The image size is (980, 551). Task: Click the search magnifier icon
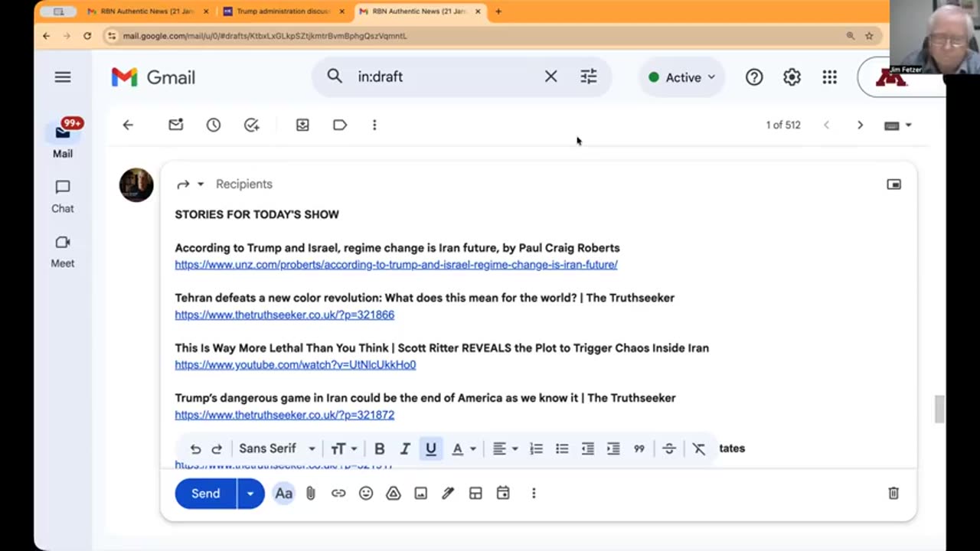pos(335,76)
